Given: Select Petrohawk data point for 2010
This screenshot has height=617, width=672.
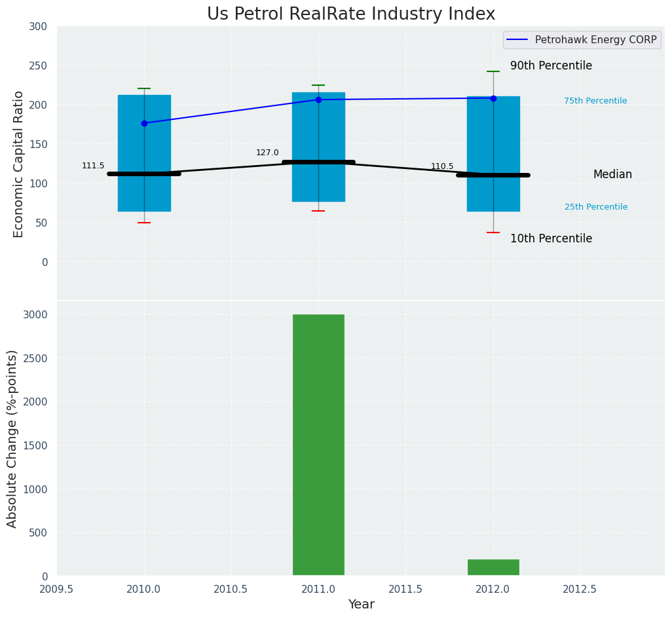Looking at the screenshot, I should pyautogui.click(x=144, y=123).
